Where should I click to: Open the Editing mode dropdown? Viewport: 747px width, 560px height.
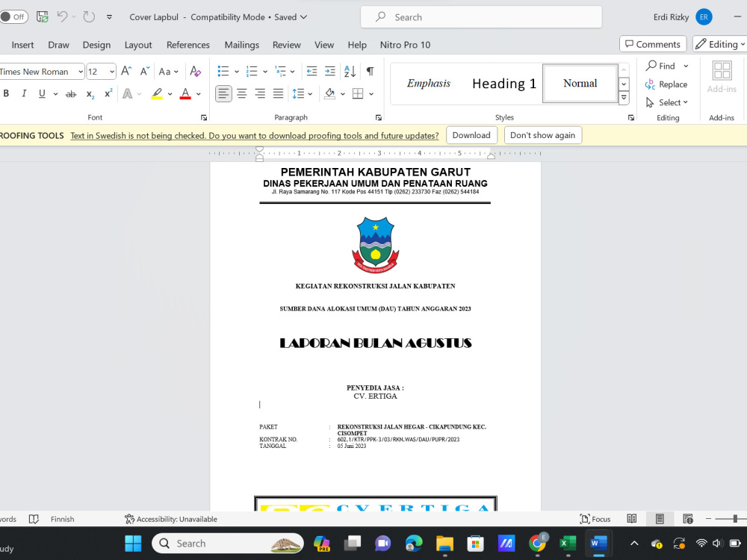point(720,44)
